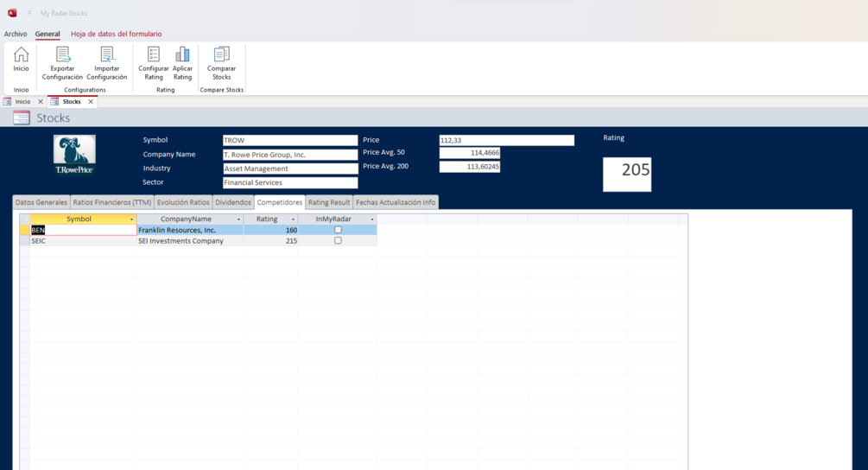
Task: Open CompanyName column filter dropdown
Action: pos(238,219)
